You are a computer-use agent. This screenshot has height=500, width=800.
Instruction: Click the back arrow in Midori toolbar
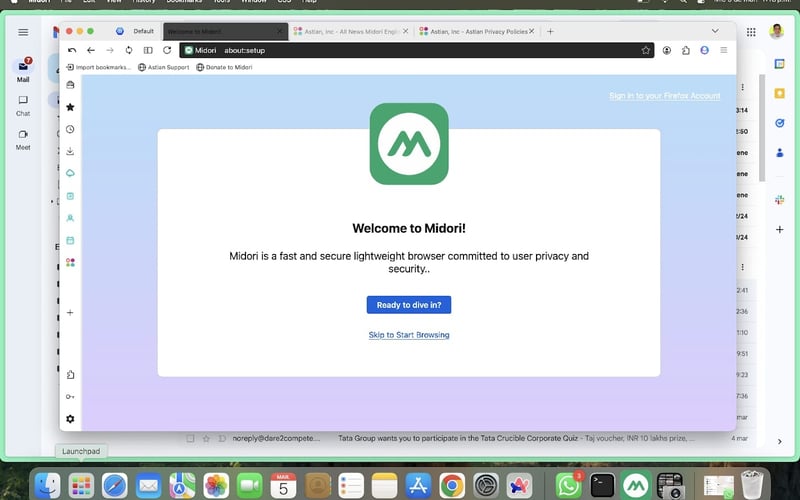91,50
